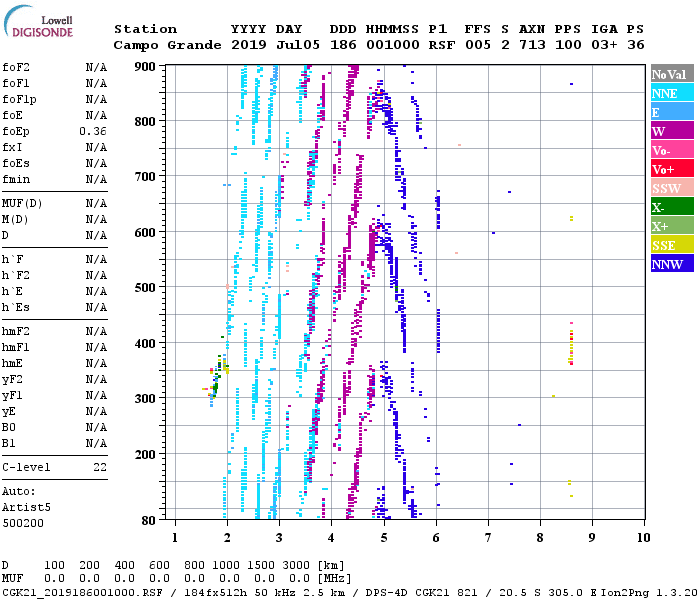
Task: Select the SSW legend swatch
Action: [x=672, y=187]
